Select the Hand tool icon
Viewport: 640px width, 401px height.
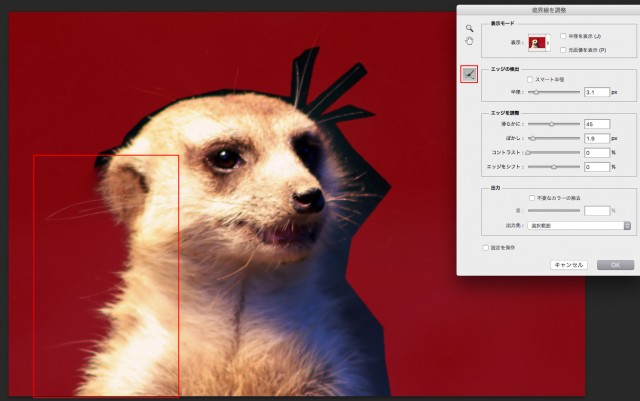point(469,42)
